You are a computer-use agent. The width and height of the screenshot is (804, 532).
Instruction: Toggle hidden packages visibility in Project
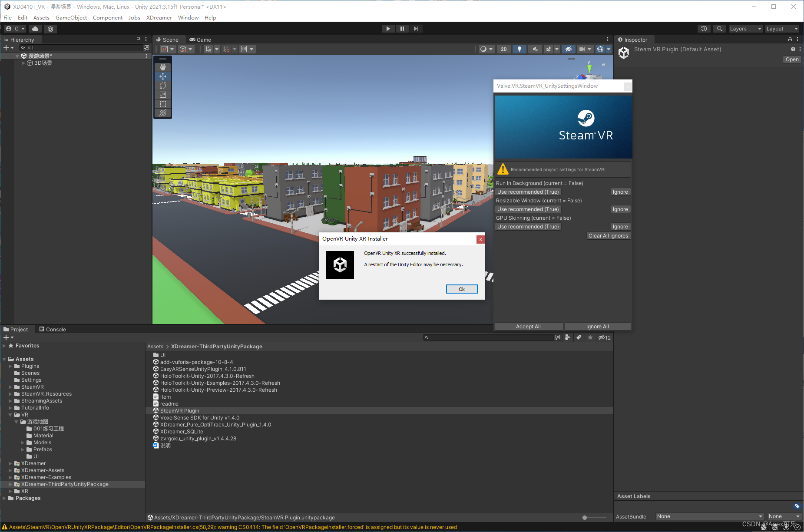pos(604,337)
